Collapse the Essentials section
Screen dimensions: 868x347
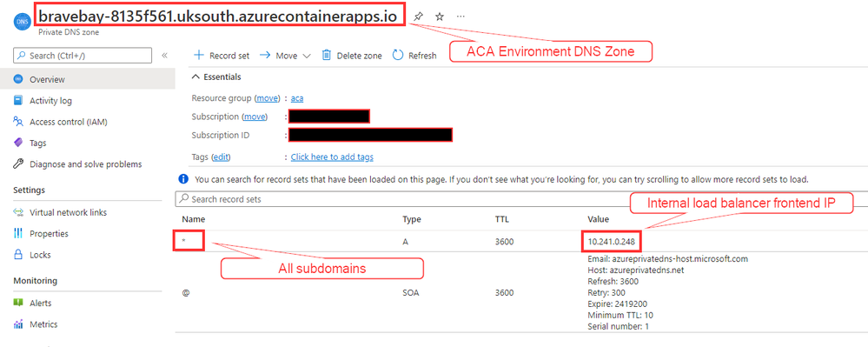pos(216,77)
